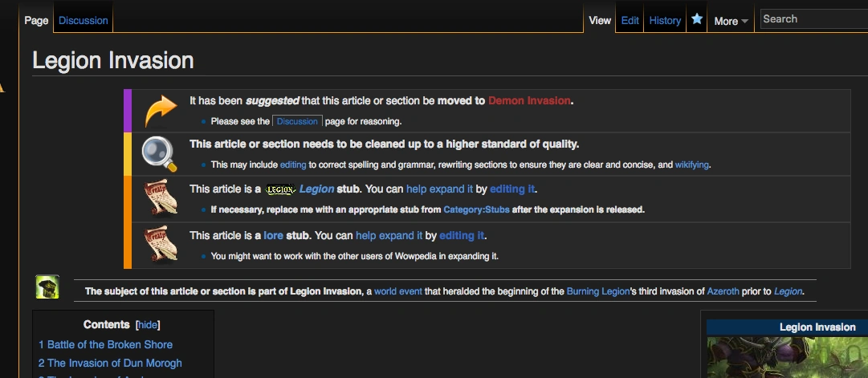Click the italic Legion link in stub notice
The image size is (868, 378).
point(316,189)
